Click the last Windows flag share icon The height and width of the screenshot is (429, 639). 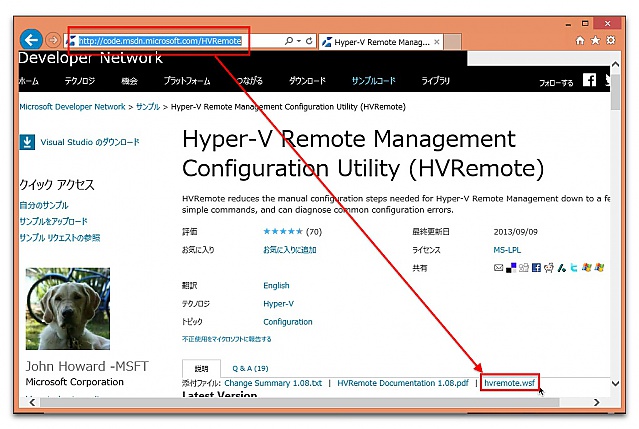(599, 268)
